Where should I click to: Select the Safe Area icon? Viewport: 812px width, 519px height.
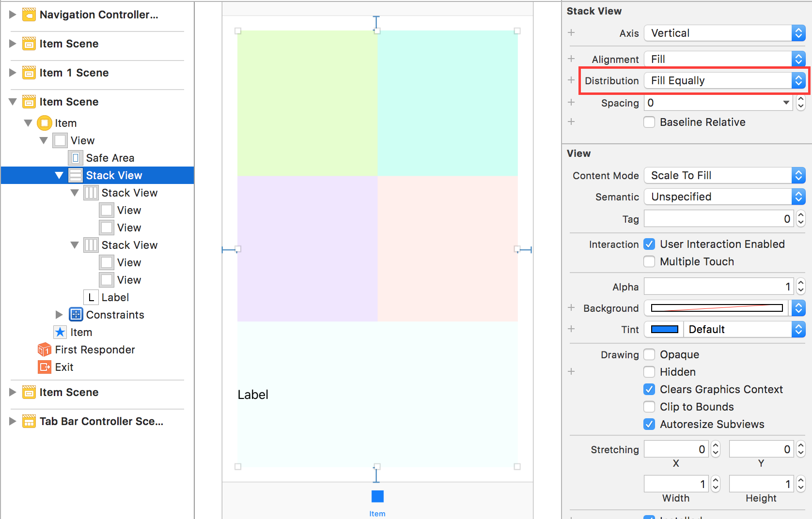[x=76, y=158]
